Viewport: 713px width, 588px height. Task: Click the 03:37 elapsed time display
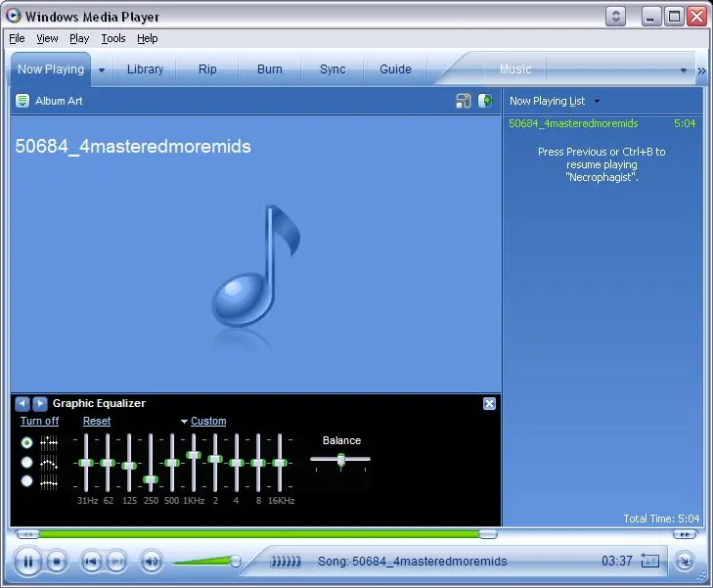[x=616, y=561]
